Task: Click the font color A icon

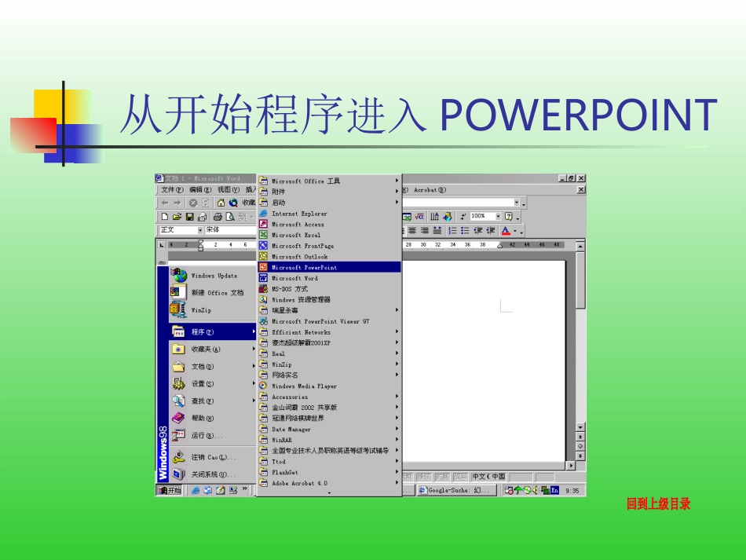Action: 506,231
